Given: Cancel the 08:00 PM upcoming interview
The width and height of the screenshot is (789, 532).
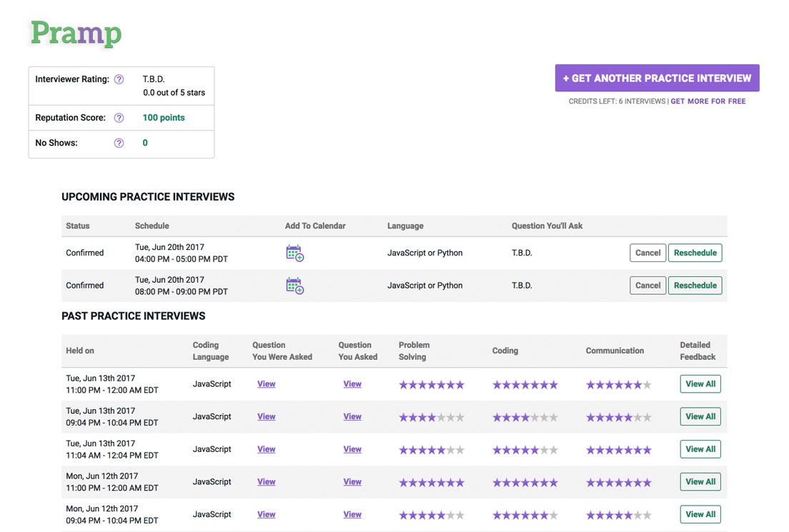Looking at the screenshot, I should 647,286.
